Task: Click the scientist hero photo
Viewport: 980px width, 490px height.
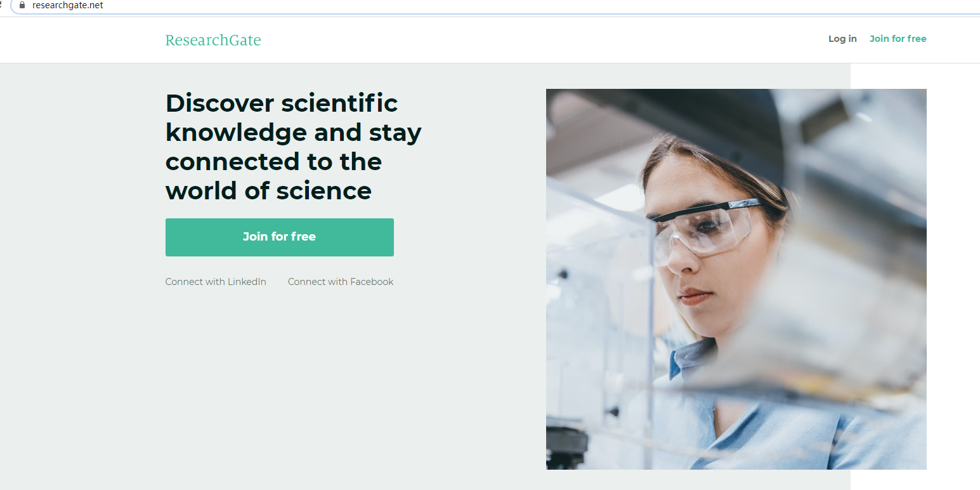Action: pyautogui.click(x=736, y=279)
